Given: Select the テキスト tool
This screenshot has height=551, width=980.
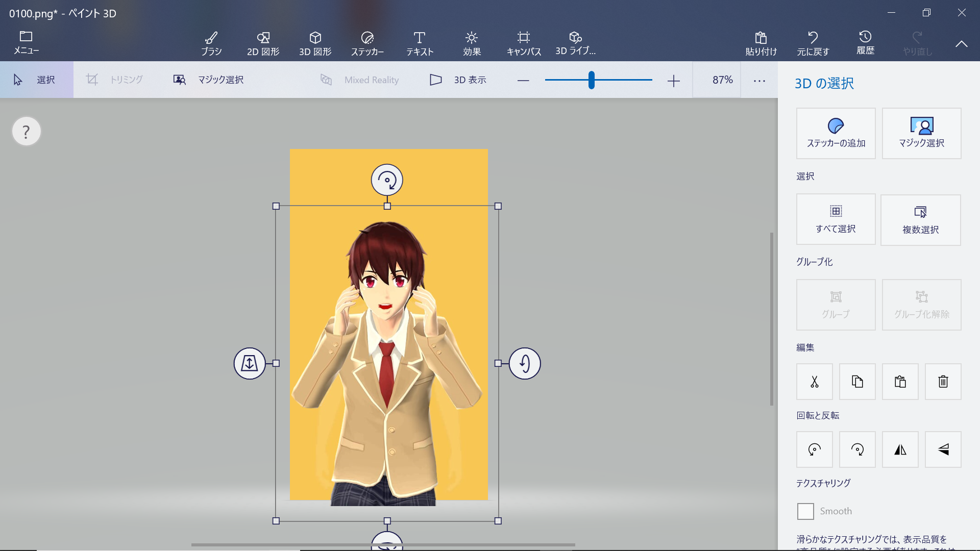Looking at the screenshot, I should tap(420, 43).
